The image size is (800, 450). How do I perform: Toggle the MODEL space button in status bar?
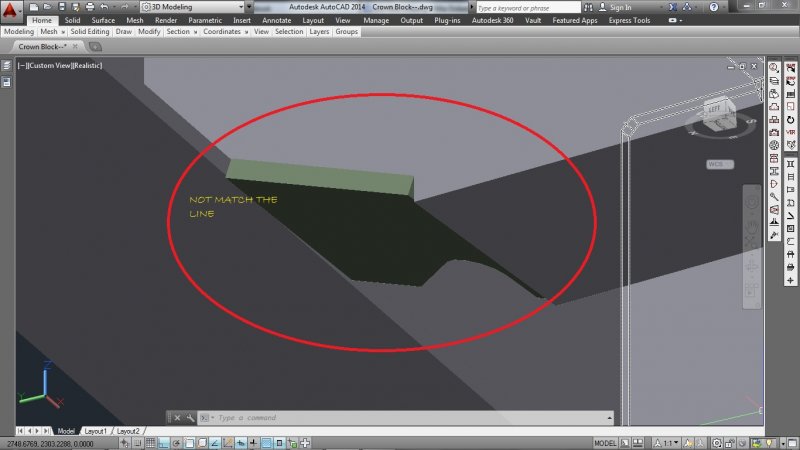click(x=606, y=442)
